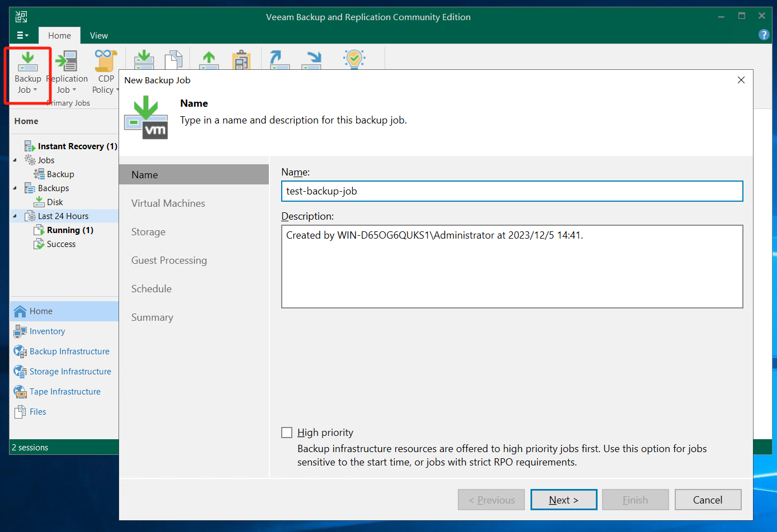This screenshot has width=777, height=532.
Task: Open the Backup Job dropdown in the ribbon
Action: coord(27,73)
